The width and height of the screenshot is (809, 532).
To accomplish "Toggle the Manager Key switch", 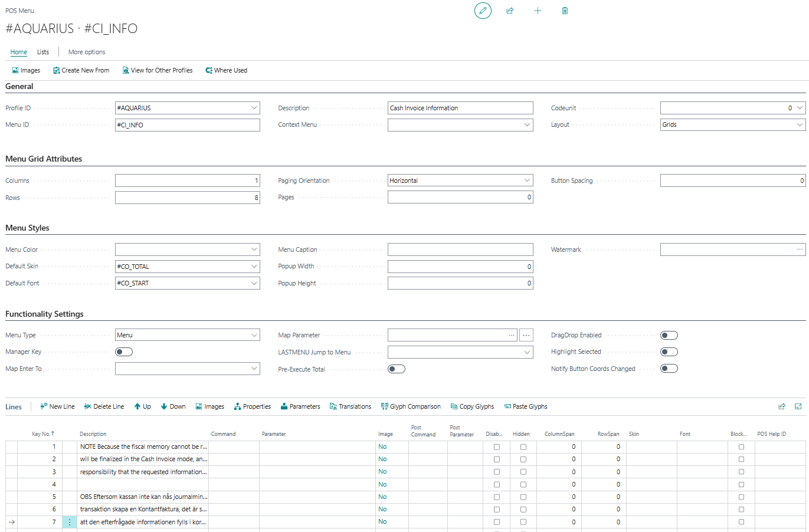I will click(124, 352).
